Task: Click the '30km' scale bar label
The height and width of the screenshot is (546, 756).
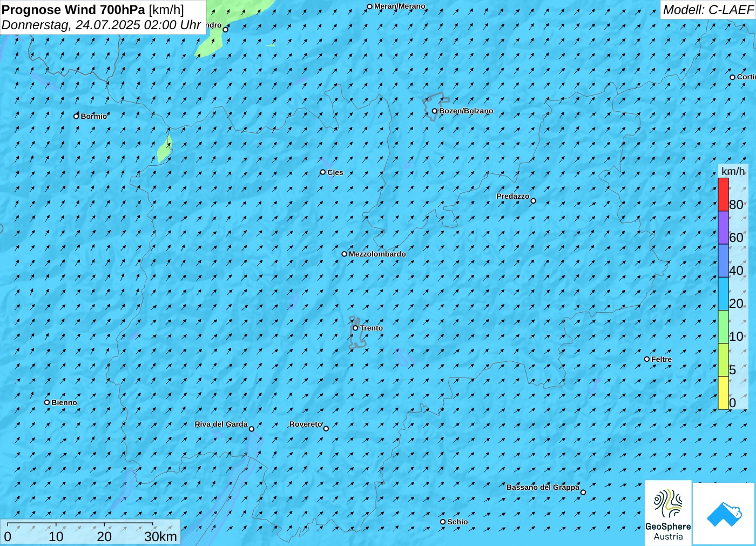Action: (x=160, y=536)
